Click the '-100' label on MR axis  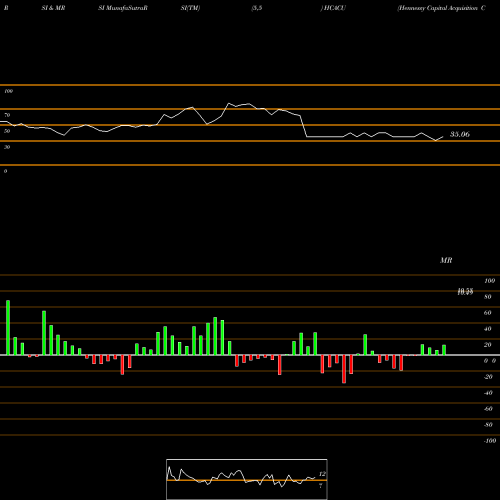tap(490, 441)
